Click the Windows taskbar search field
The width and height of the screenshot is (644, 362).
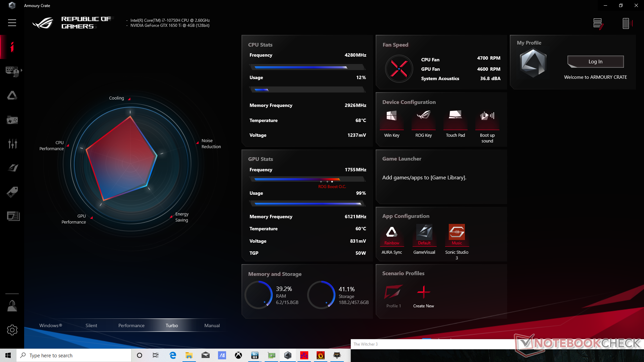tap(74, 355)
